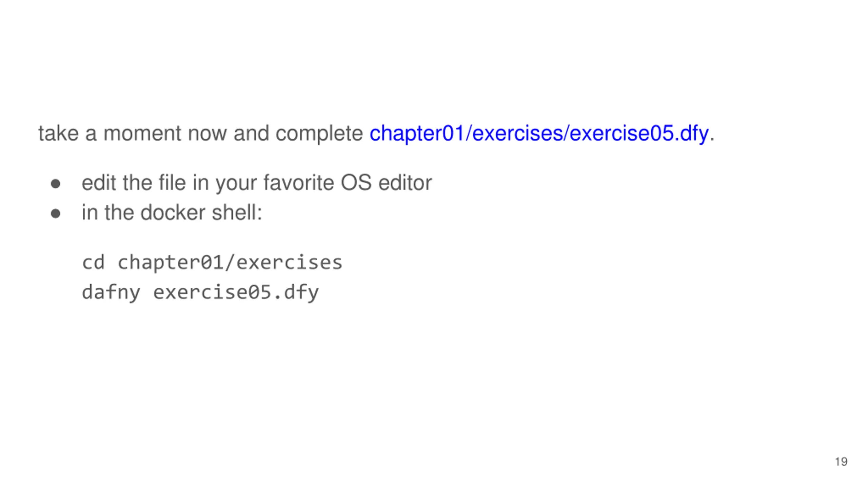
Task: Click the word "shell:" in second bullet
Action: 237,212
